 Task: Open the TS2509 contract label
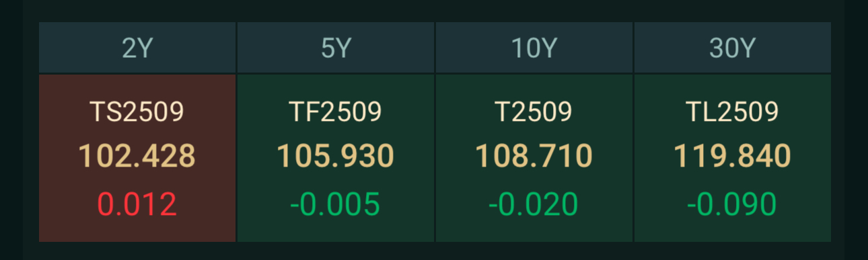click(137, 112)
